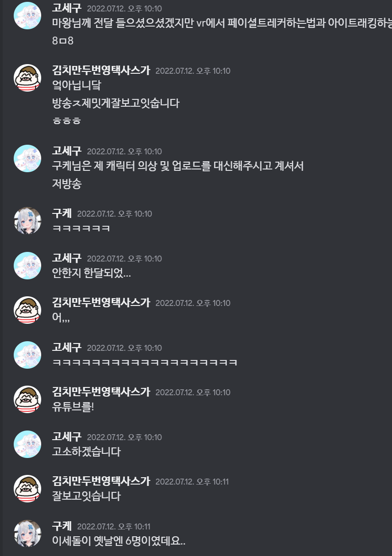The image size is (392, 556).
Task: Select the message text 방송ㅈ제밋게잘보고잇숩니다
Action: click(x=116, y=103)
